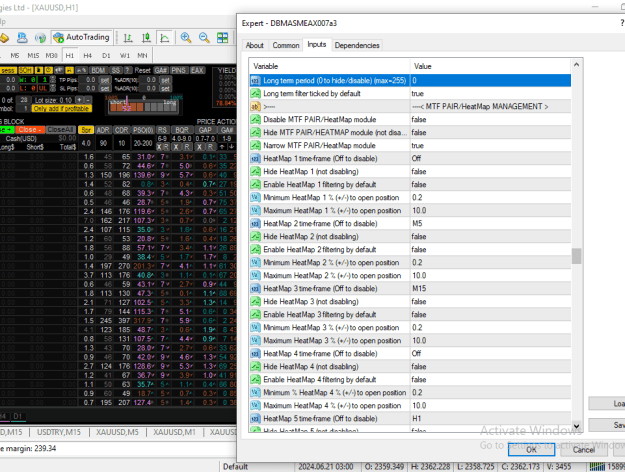Click the scroll up arrow of inputs list
Screen dimensions: 625x472
[576, 65]
